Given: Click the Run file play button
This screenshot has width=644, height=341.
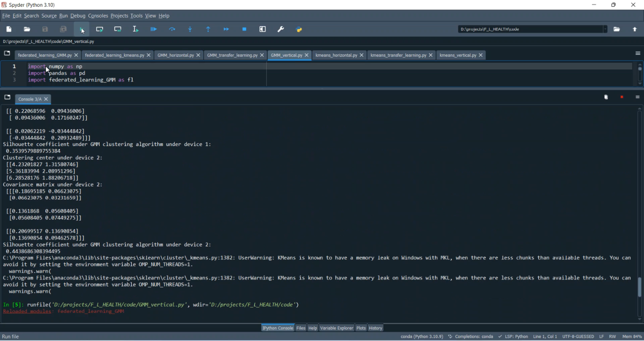Looking at the screenshot, I should click(x=81, y=29).
